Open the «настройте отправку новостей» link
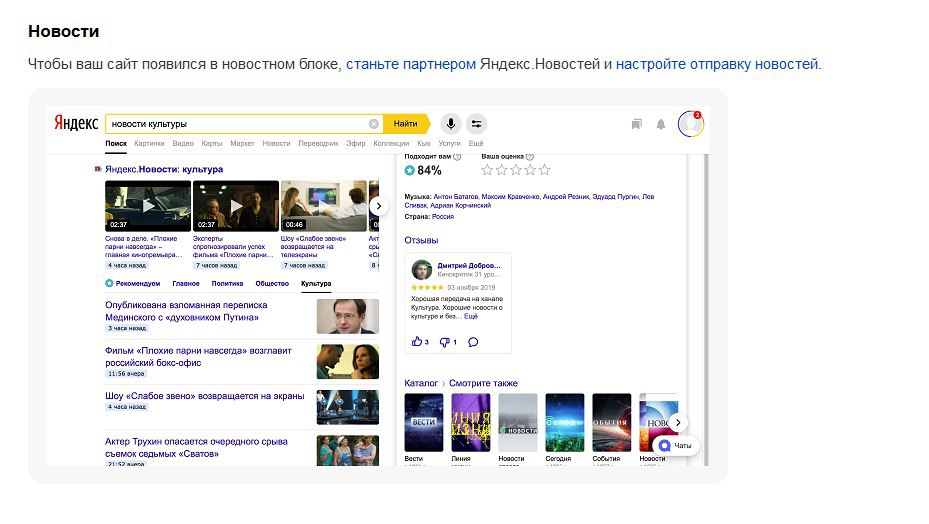929x524 pixels. (x=717, y=64)
